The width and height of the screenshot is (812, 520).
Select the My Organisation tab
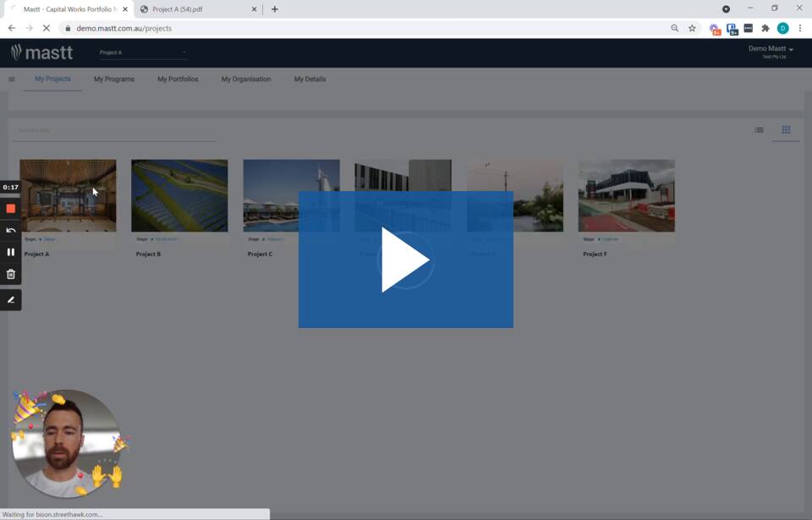tap(246, 79)
